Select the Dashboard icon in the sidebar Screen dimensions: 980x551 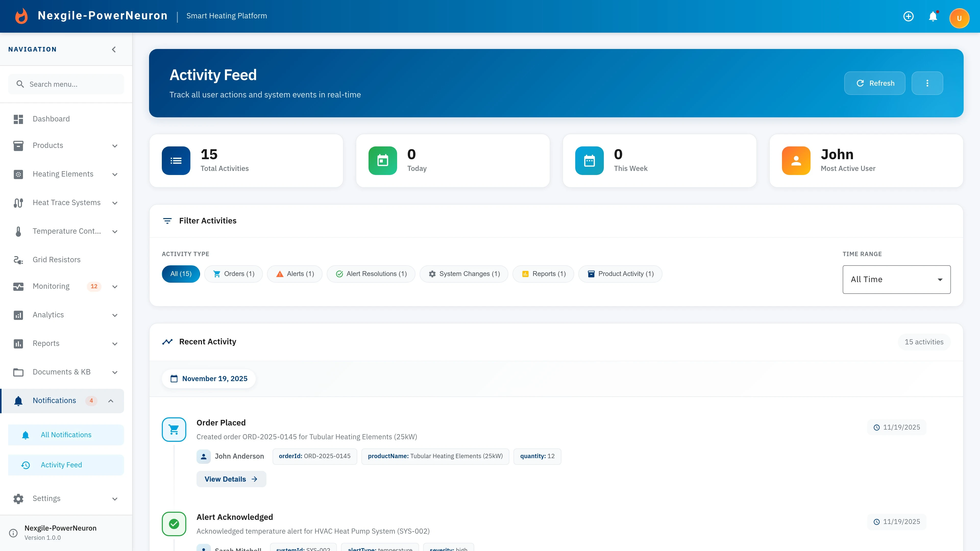18,119
